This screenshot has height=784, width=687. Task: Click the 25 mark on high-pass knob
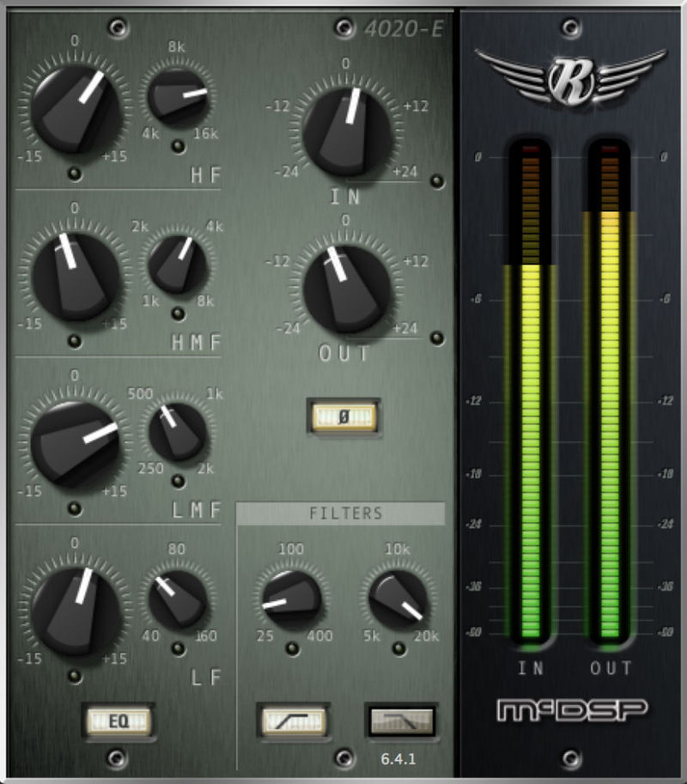(265, 636)
